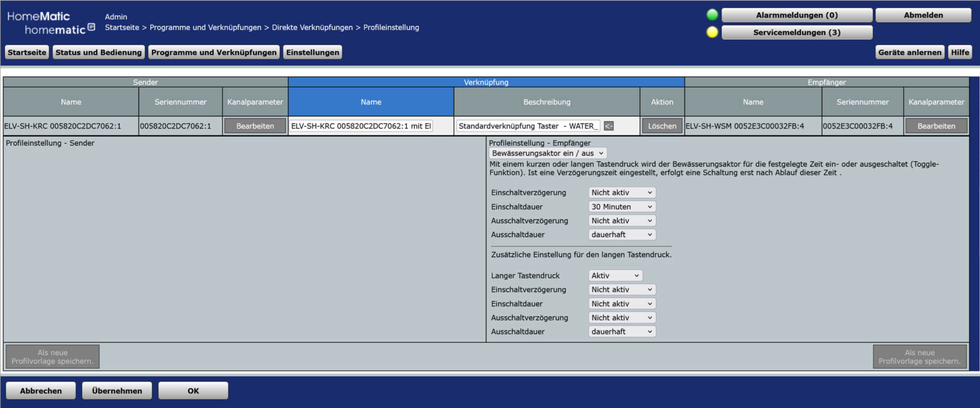Click the Verknüpfung name input field
The width and height of the screenshot is (980, 408).
pyautogui.click(x=361, y=126)
